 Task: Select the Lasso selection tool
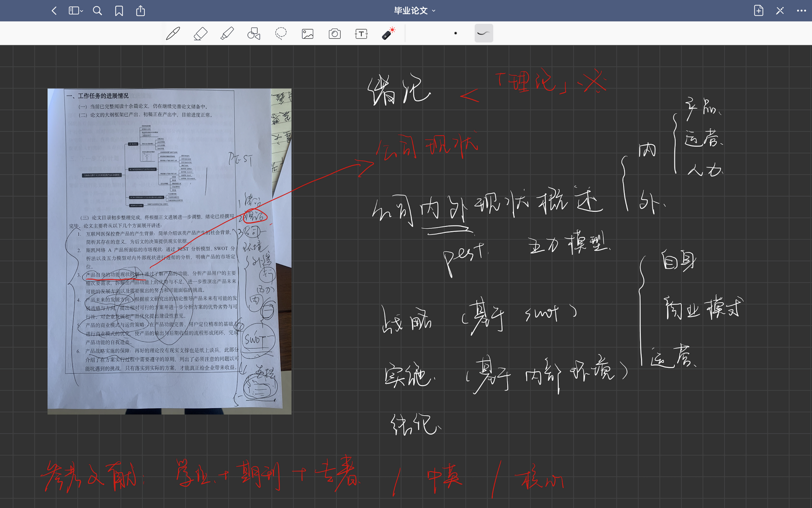pos(281,33)
